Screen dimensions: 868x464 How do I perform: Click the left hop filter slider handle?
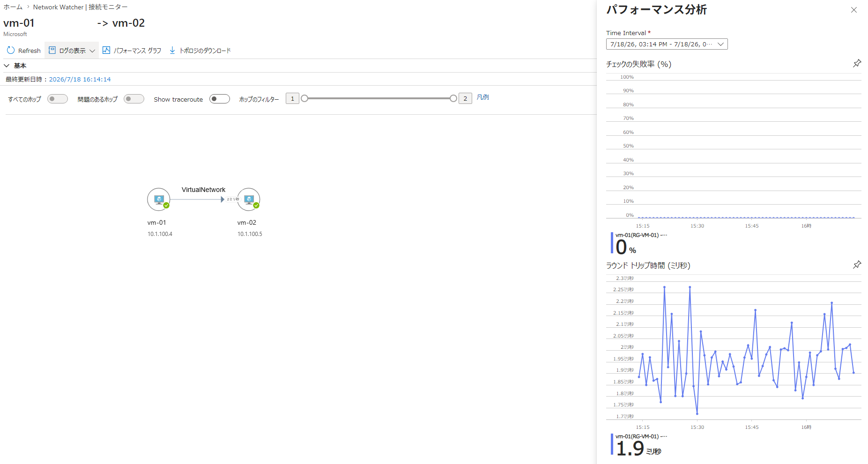(x=304, y=98)
